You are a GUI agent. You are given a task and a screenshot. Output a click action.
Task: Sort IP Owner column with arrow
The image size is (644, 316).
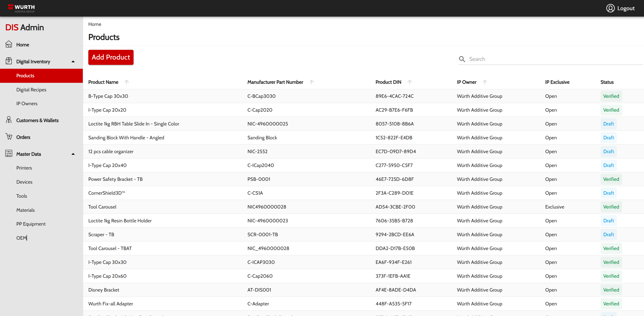[485, 82]
